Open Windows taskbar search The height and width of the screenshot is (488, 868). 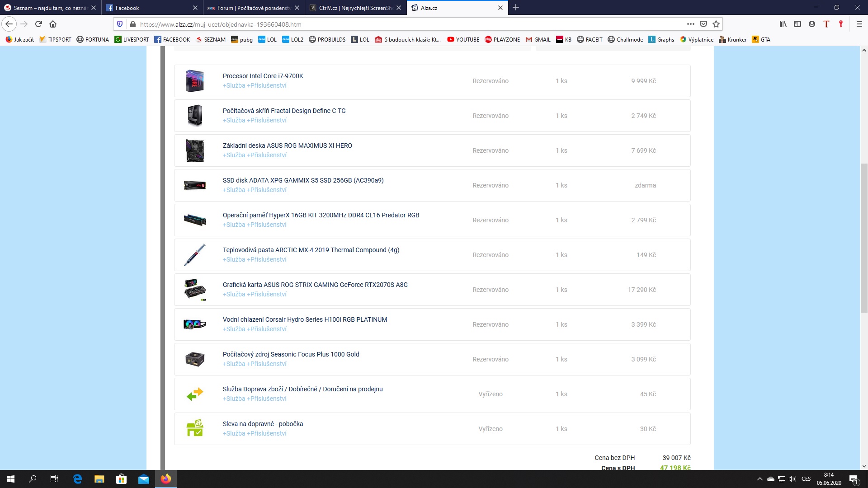(33, 479)
